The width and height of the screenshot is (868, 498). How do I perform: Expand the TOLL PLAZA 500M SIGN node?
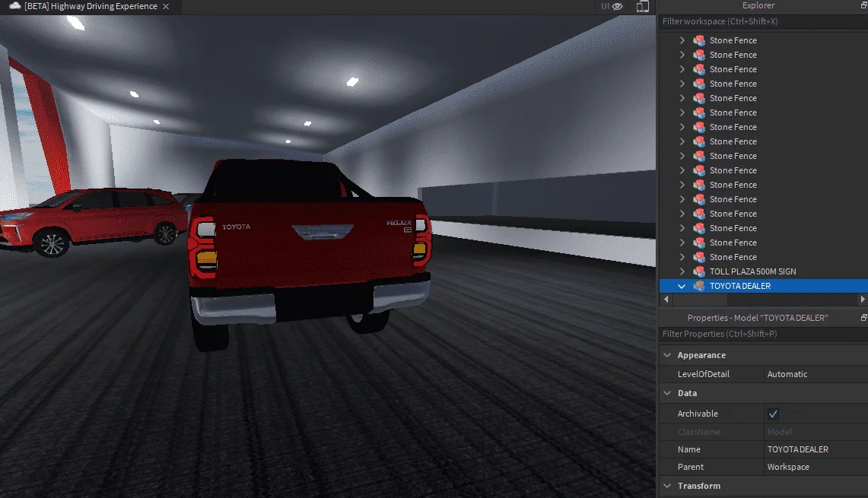(682, 271)
